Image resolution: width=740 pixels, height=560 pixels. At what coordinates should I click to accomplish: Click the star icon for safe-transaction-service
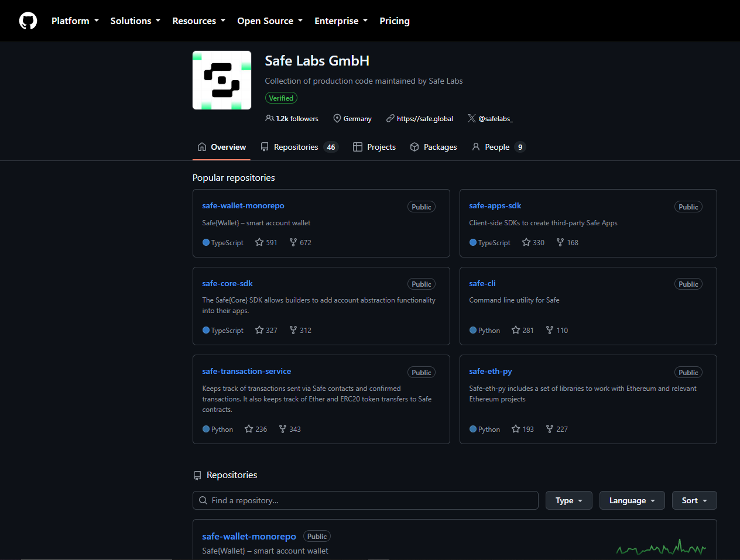click(x=249, y=429)
